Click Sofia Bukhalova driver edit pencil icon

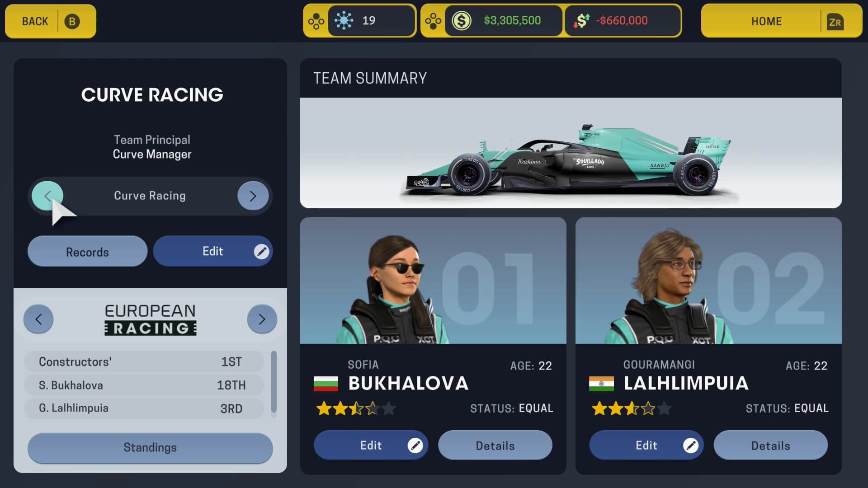415,445
